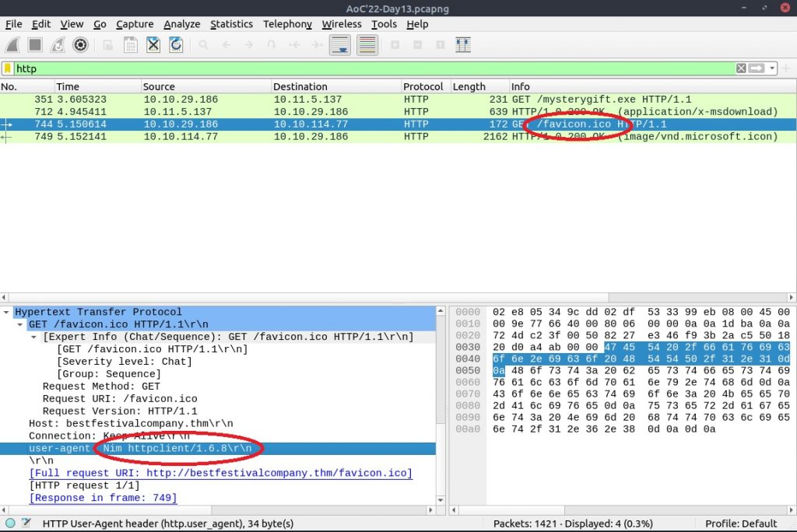
Task: Open display filter history dropdown
Action: [x=772, y=68]
